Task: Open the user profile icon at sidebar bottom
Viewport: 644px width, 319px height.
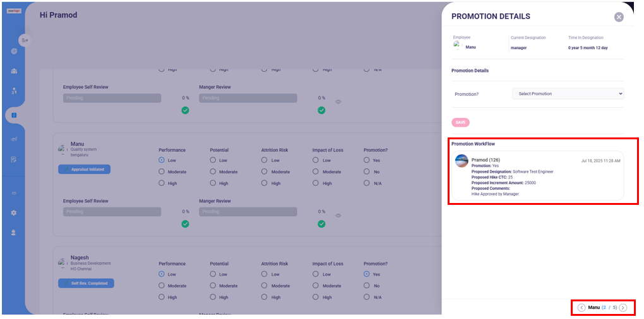Action: coord(13,233)
